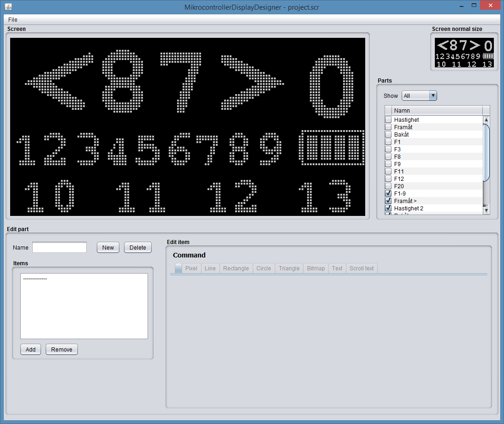The width and height of the screenshot is (504, 424).
Task: Click the Add item button
Action: tap(30, 349)
